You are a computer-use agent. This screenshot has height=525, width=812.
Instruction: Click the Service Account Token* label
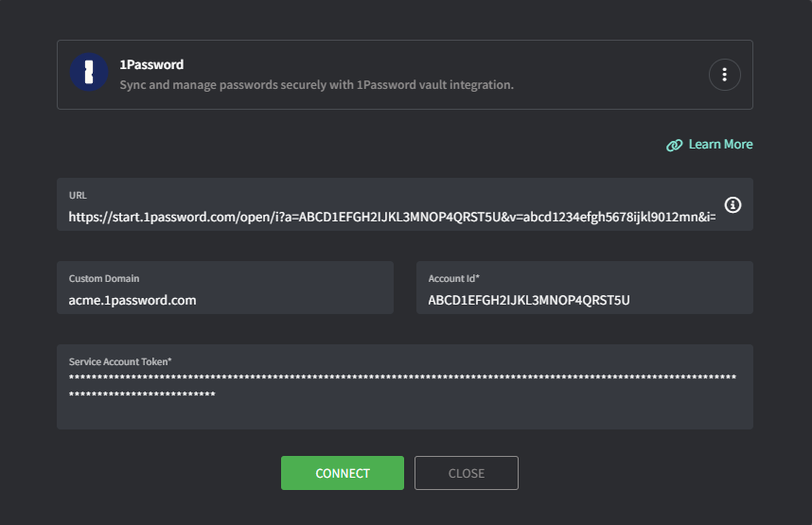[x=120, y=362]
